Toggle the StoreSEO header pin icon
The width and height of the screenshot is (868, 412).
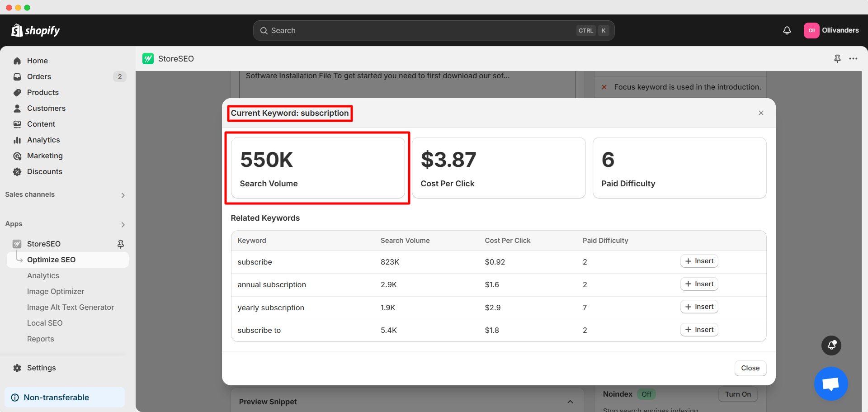(837, 59)
